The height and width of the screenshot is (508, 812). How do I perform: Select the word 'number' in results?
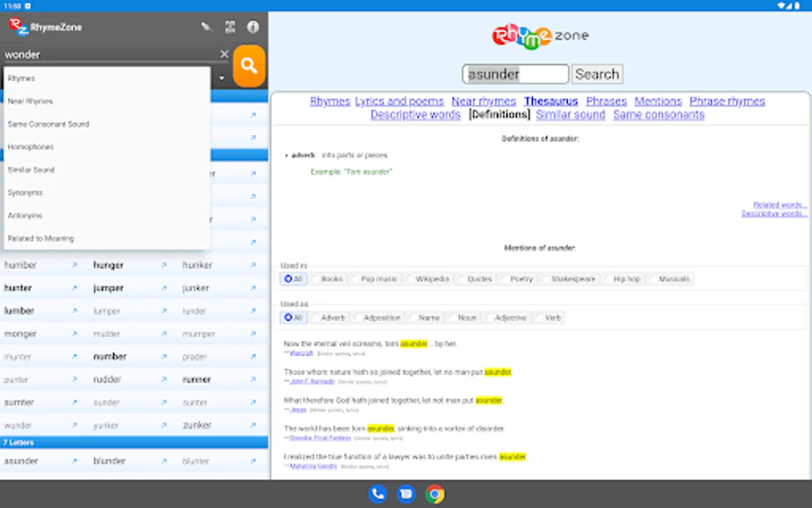110,357
